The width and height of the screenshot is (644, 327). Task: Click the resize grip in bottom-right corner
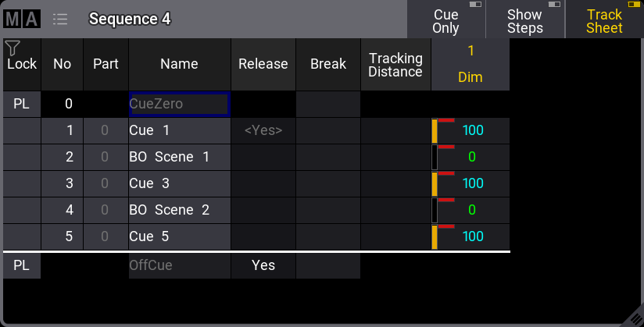(x=634, y=317)
